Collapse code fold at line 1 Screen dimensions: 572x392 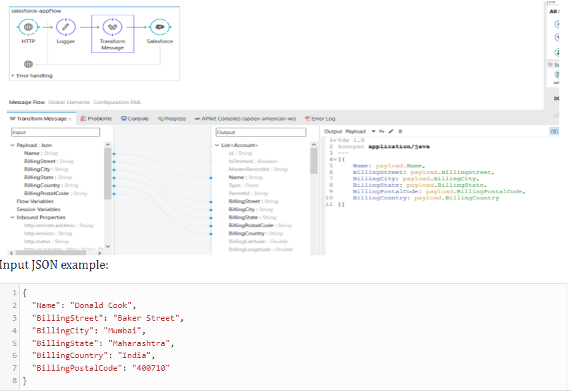click(334, 140)
